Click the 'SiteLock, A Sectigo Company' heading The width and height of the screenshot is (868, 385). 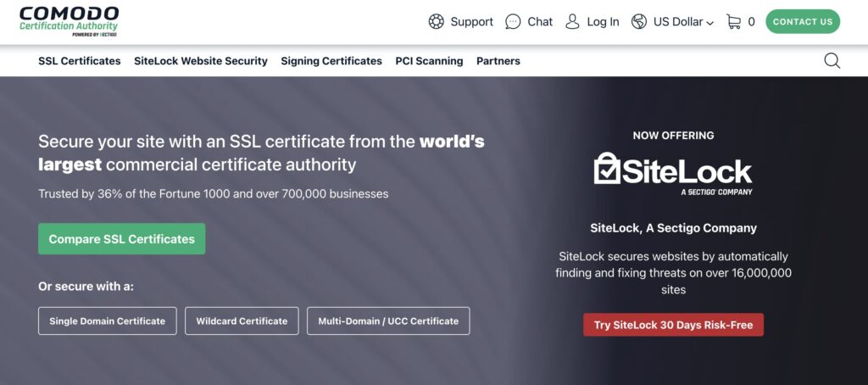point(673,227)
